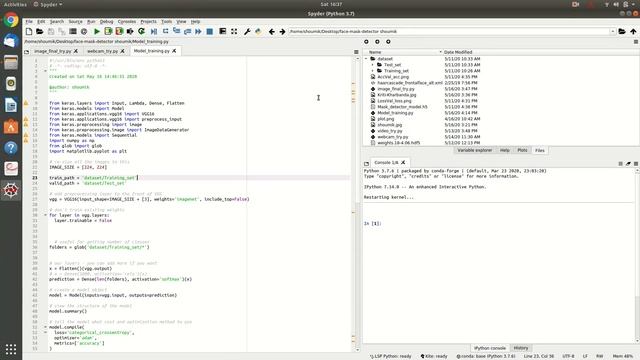Screen dimensions: 640x360
Task: Select Mask_detector_model.h5 in file list
Action: tap(402, 107)
